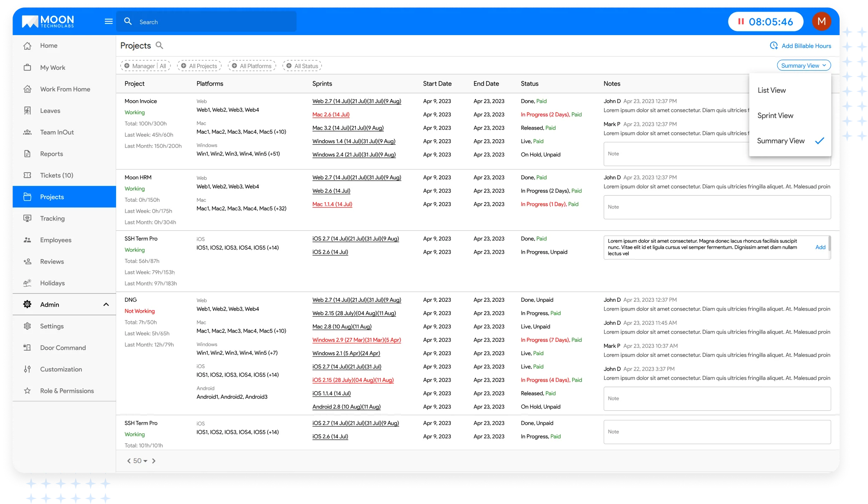
Task: Open the All Projects filter
Action: point(199,66)
